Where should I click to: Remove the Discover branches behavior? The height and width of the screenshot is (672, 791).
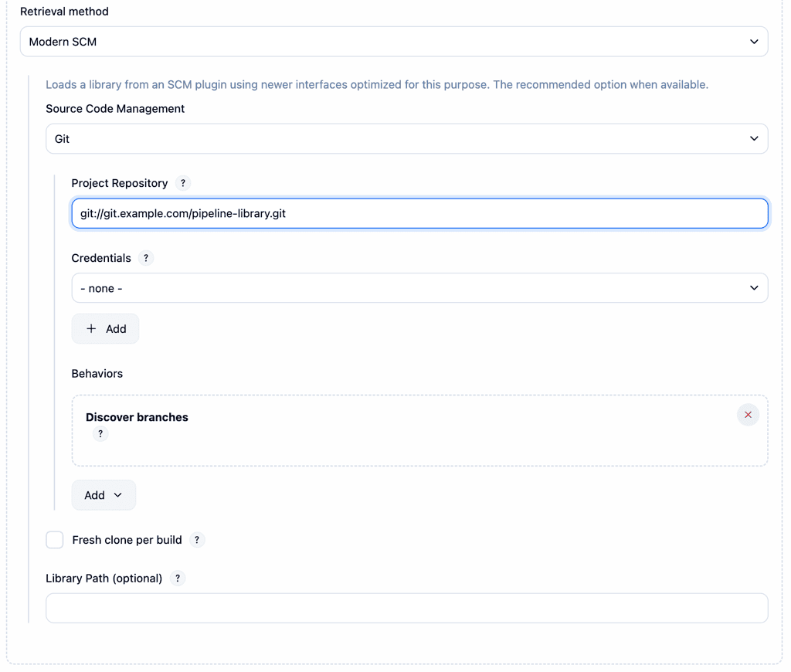pyautogui.click(x=748, y=415)
